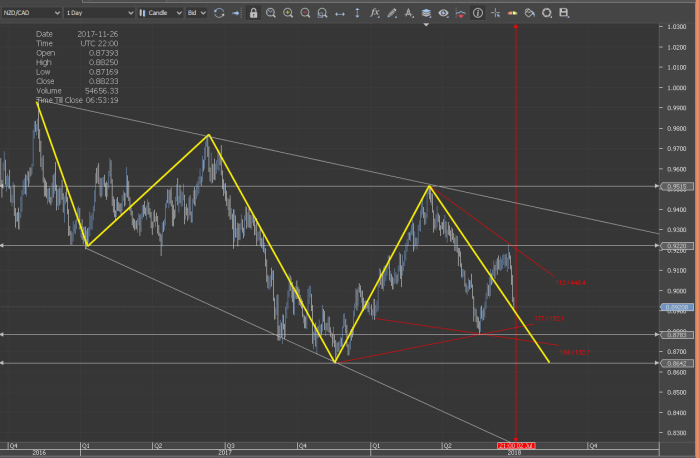Open the 1 Day timeframe dropdown
Screen dimensions: 700x458
[99, 13]
